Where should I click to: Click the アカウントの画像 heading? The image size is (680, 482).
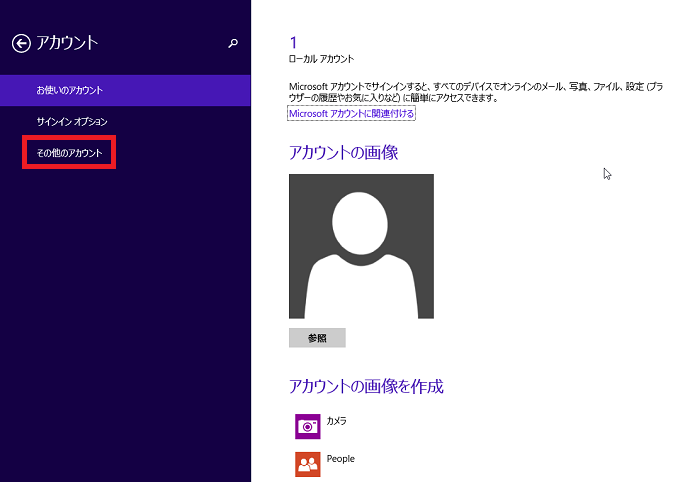pyautogui.click(x=343, y=152)
